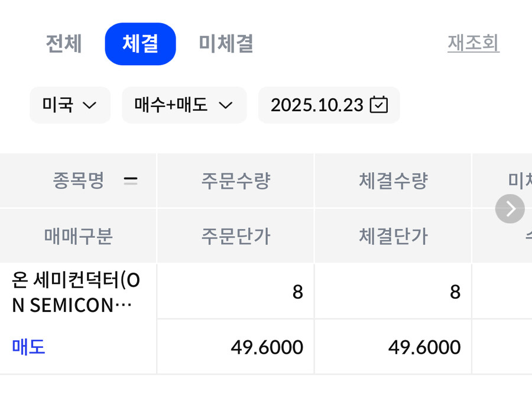Click the 체결단가 column header
532x400 pixels.
392,236
